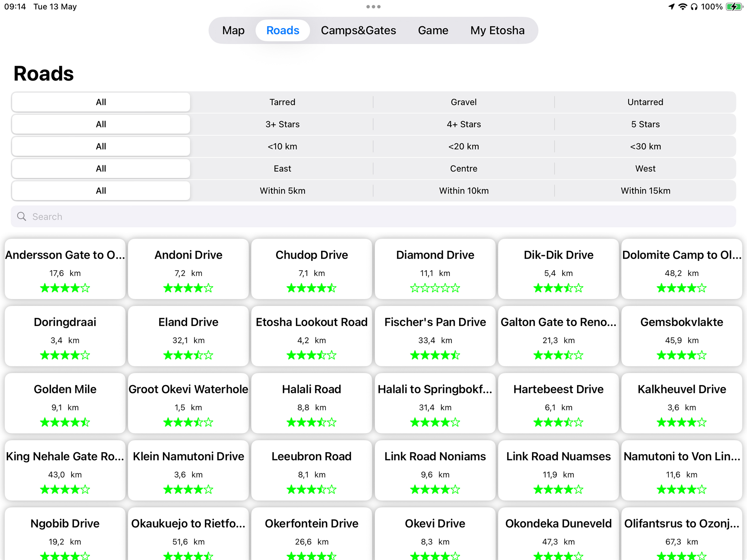Open the Chudop Drive card

coord(311,269)
